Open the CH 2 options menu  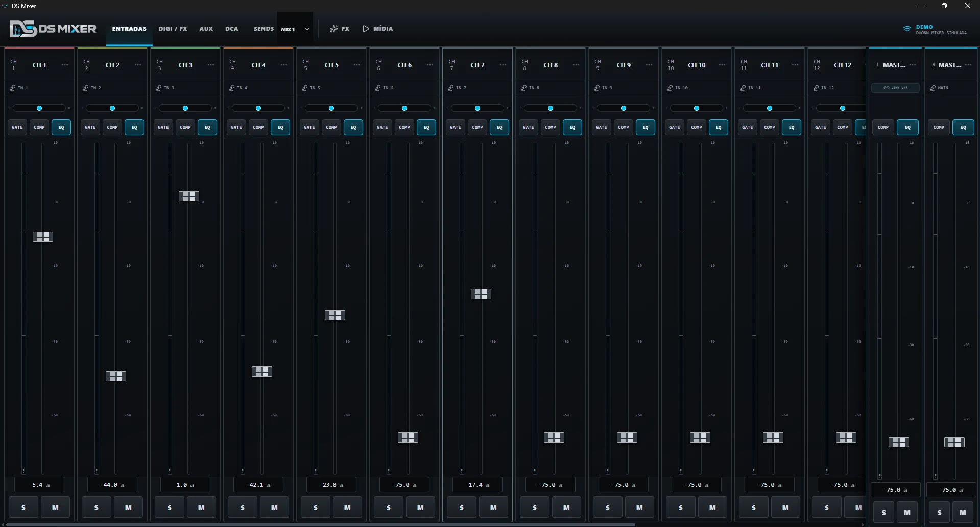pyautogui.click(x=138, y=65)
